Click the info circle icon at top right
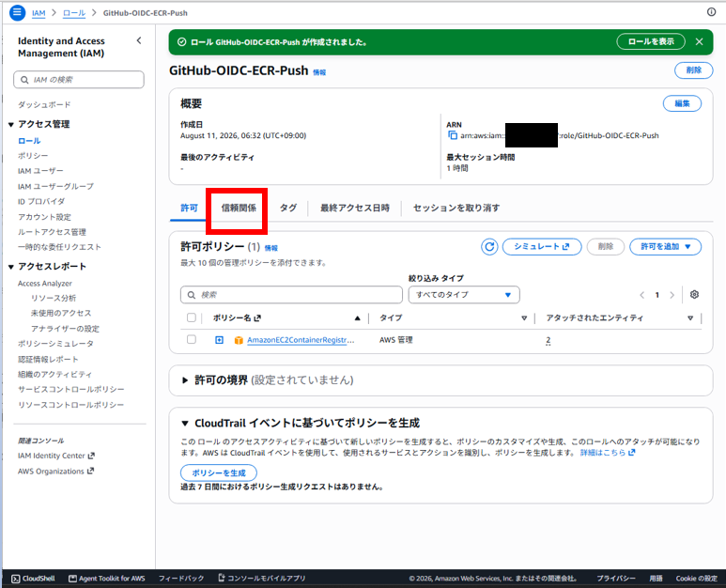The image size is (726, 588). click(x=711, y=12)
